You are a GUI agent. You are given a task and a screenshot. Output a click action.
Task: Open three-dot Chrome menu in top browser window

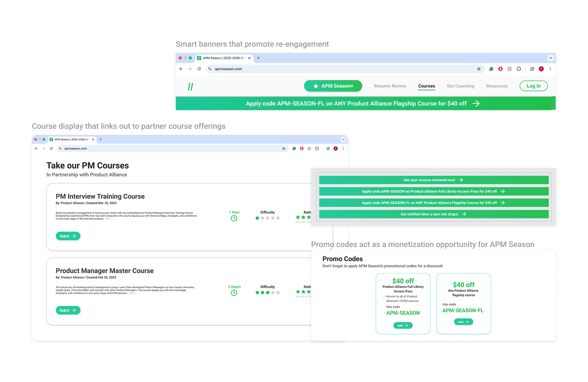550,69
